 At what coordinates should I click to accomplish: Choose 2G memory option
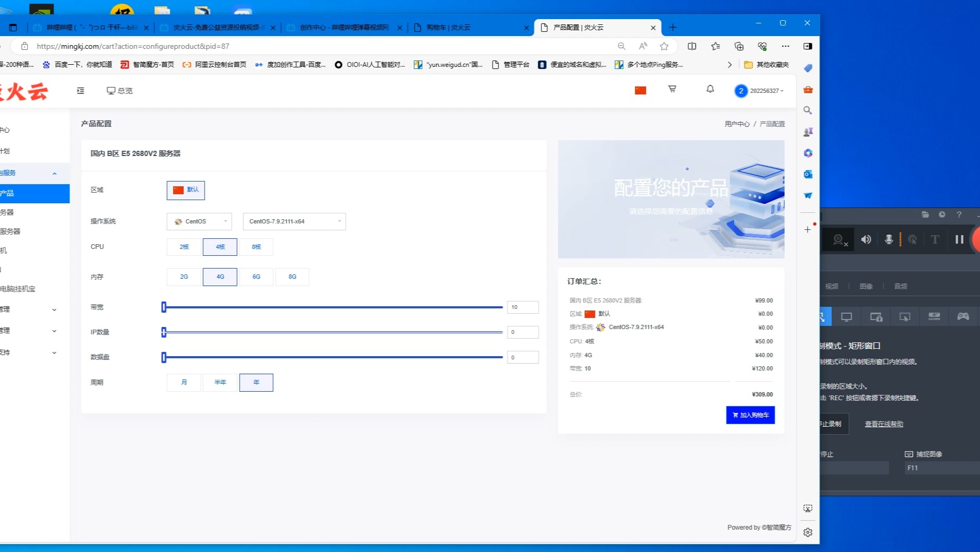click(x=184, y=277)
